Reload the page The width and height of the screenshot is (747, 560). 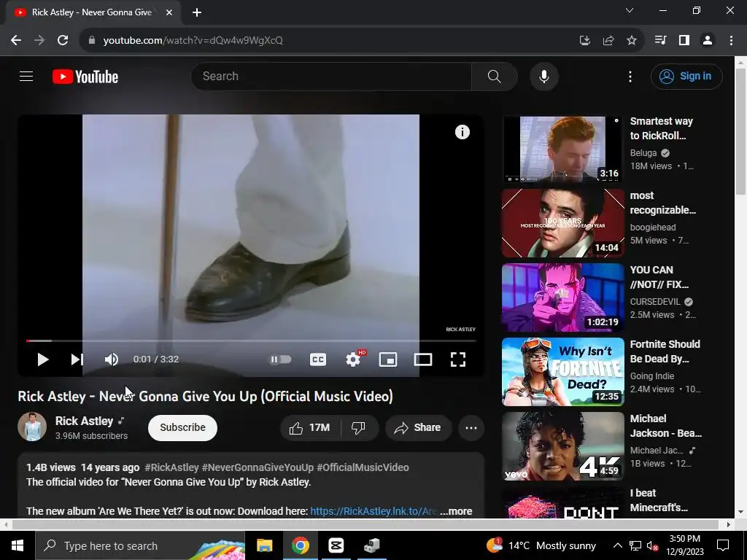[x=63, y=41]
